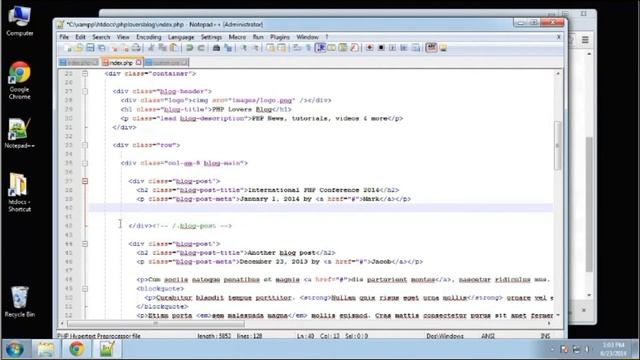
Task: Click the Zoom Out toolbar icon
Action: click(255, 48)
